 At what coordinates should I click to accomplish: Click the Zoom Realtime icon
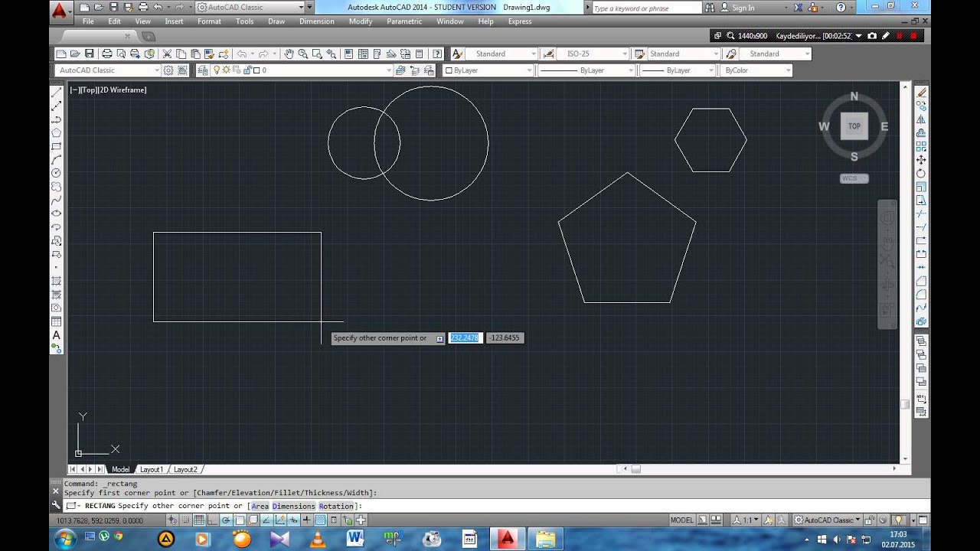tap(303, 54)
